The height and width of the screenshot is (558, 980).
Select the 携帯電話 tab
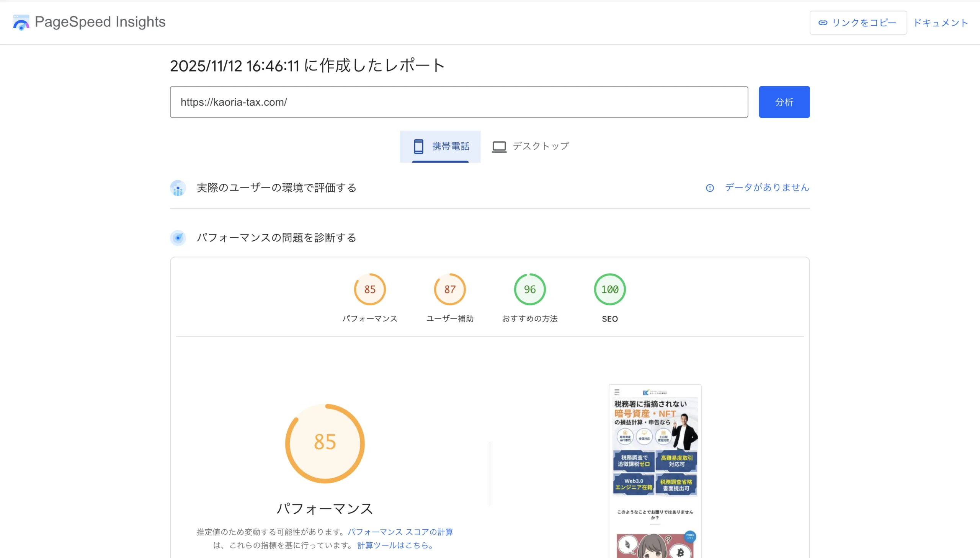[x=440, y=146]
